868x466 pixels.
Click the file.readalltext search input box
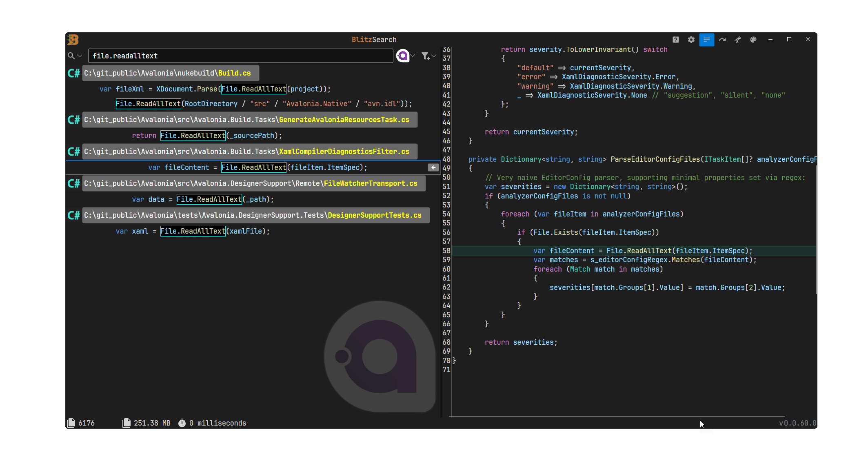point(241,56)
